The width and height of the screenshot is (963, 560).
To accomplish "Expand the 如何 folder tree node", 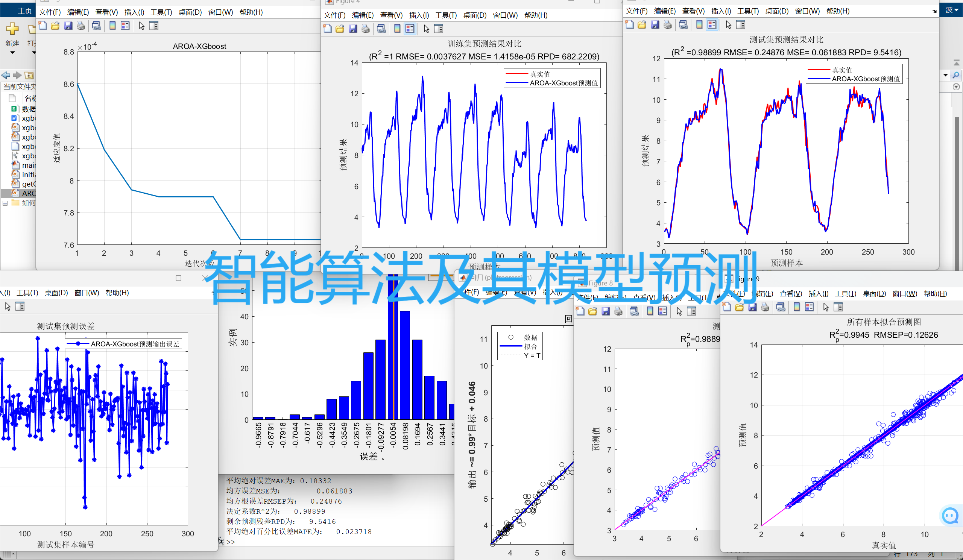I will 5,203.
